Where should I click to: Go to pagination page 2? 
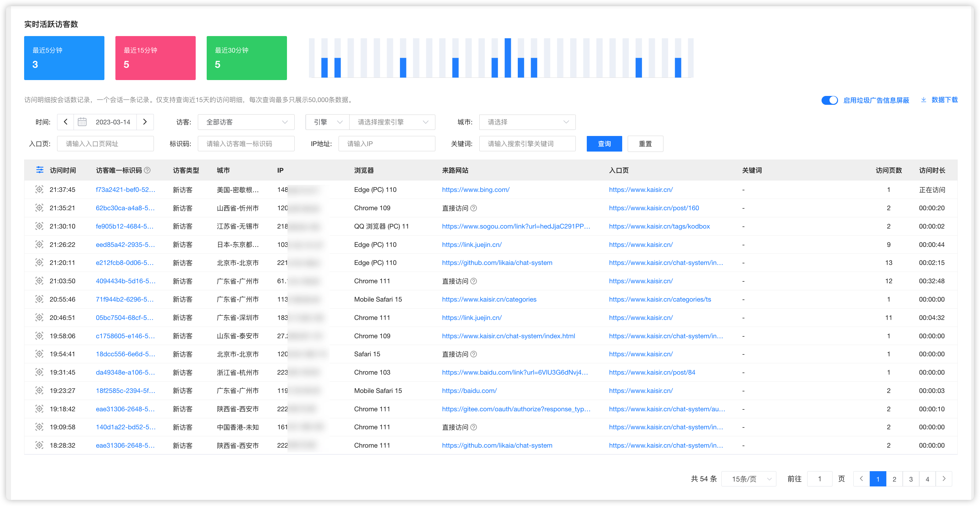[895, 479]
